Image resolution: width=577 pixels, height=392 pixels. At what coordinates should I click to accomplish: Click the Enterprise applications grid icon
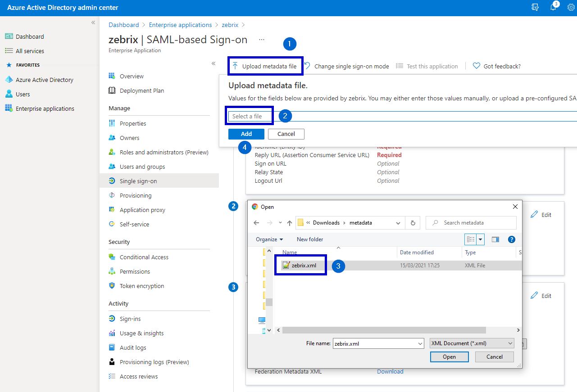point(9,108)
